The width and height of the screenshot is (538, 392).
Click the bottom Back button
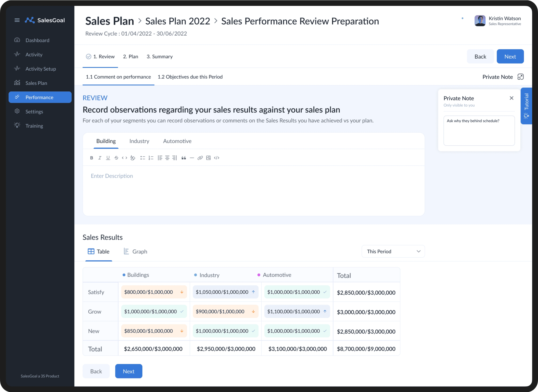(96, 371)
